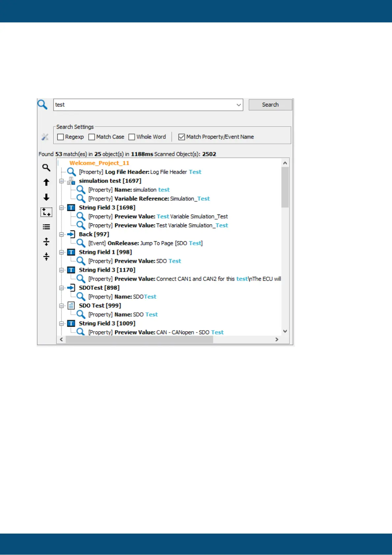
Task: Collapse the SDO Test [999] node
Action: coord(61,306)
